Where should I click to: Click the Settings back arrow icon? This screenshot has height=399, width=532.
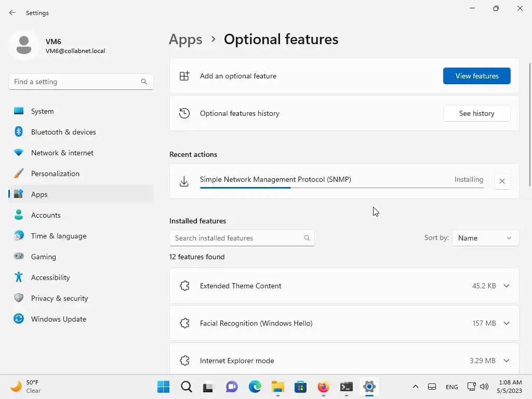(x=12, y=12)
